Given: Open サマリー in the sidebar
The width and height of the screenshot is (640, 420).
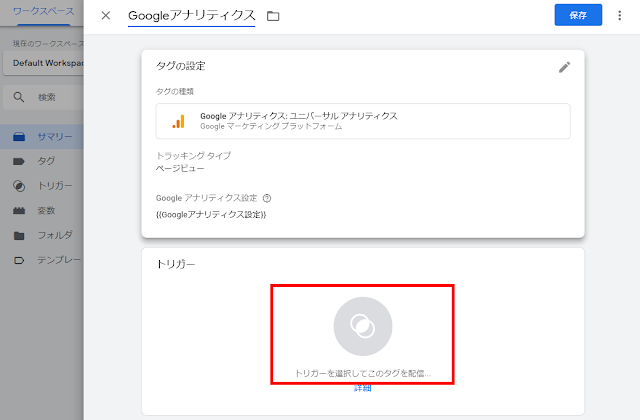Looking at the screenshot, I should coord(42,137).
